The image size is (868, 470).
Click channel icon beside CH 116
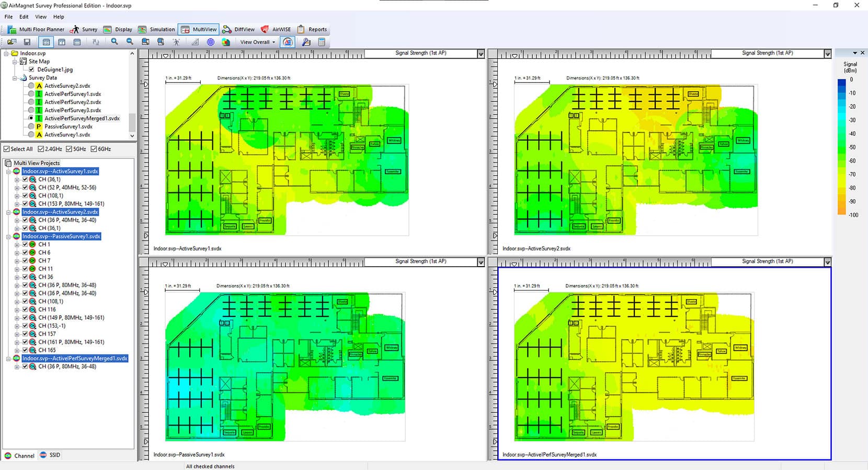click(32, 309)
